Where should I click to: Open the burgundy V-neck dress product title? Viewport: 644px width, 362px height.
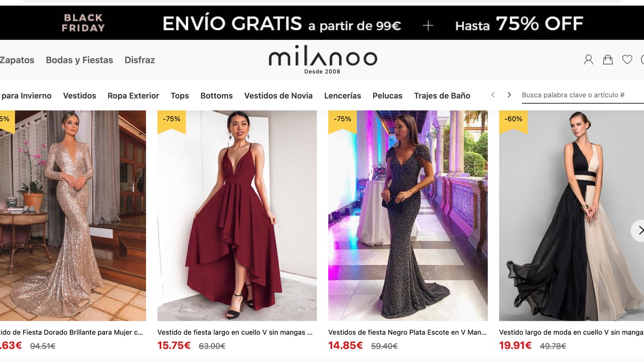(x=235, y=333)
